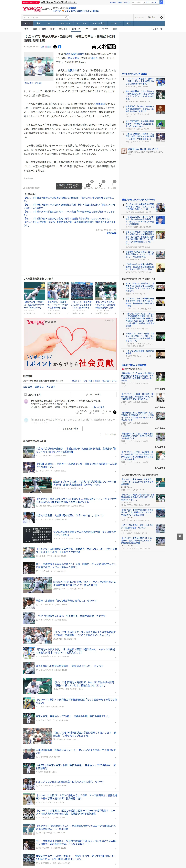Open the MLBトップ link
Screen dimensions: 186x868
pyautogui.click(x=77, y=381)
